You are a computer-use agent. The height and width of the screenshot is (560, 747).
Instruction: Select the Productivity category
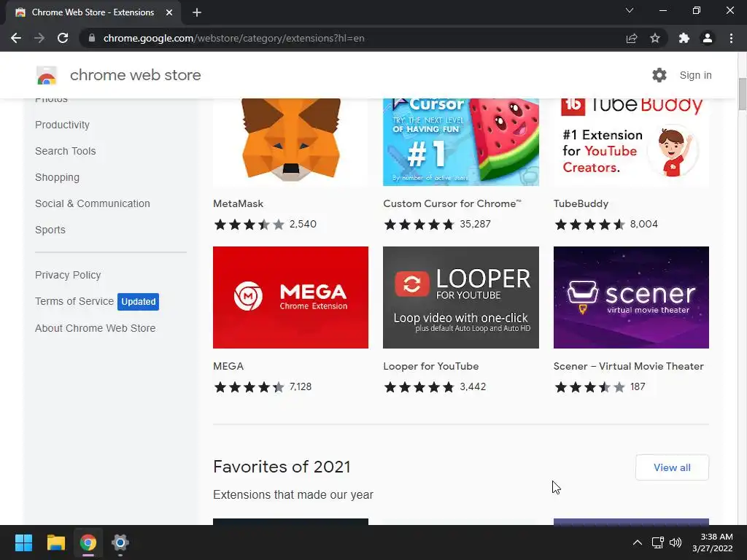coord(63,125)
